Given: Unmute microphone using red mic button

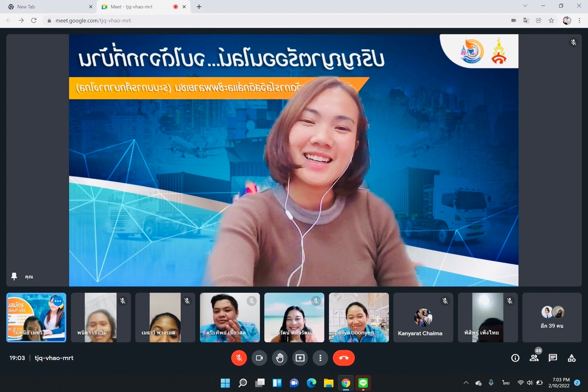Looking at the screenshot, I should (x=239, y=358).
